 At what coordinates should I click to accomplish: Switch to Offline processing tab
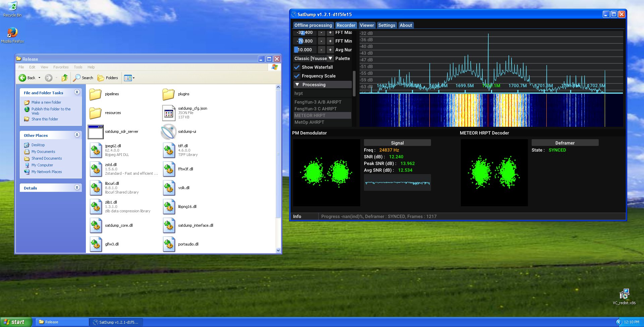313,25
